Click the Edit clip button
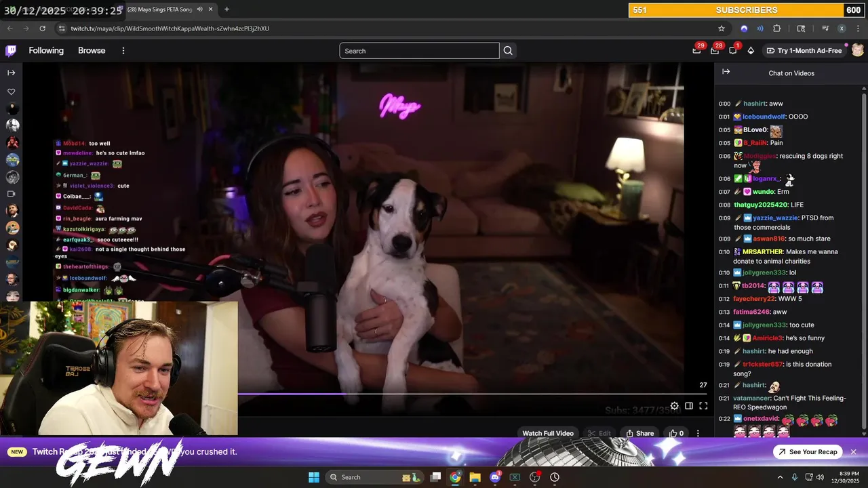This screenshot has height=488, width=868. tap(599, 433)
